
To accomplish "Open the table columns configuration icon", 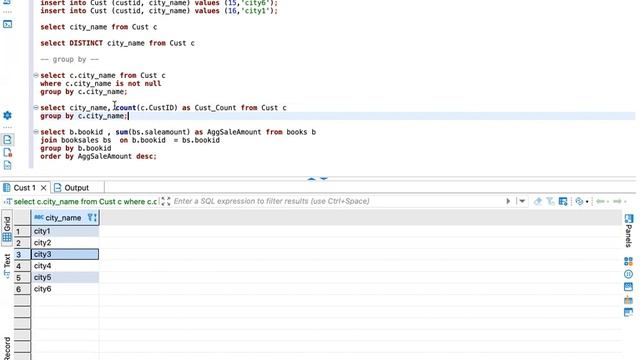I will pyautogui.click(x=563, y=201).
